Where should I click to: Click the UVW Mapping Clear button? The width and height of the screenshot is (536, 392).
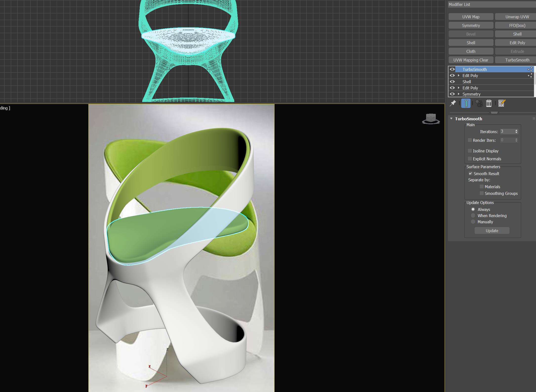[471, 60]
